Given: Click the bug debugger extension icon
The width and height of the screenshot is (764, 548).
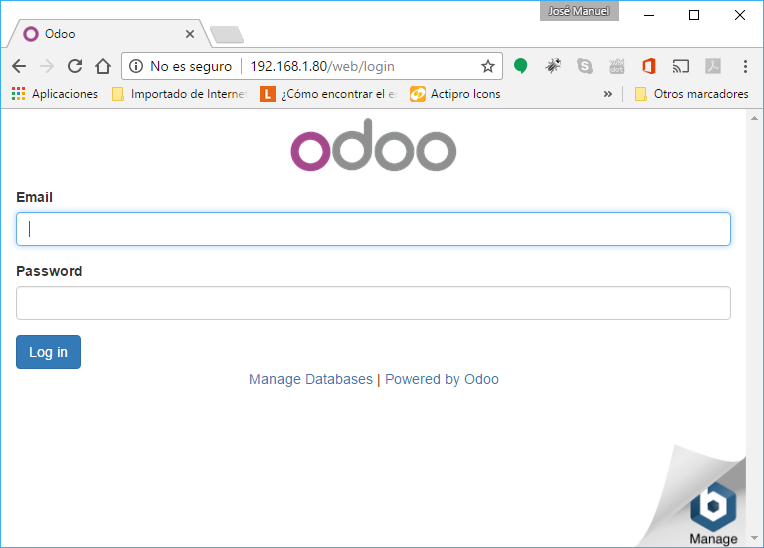Looking at the screenshot, I should (x=552, y=67).
